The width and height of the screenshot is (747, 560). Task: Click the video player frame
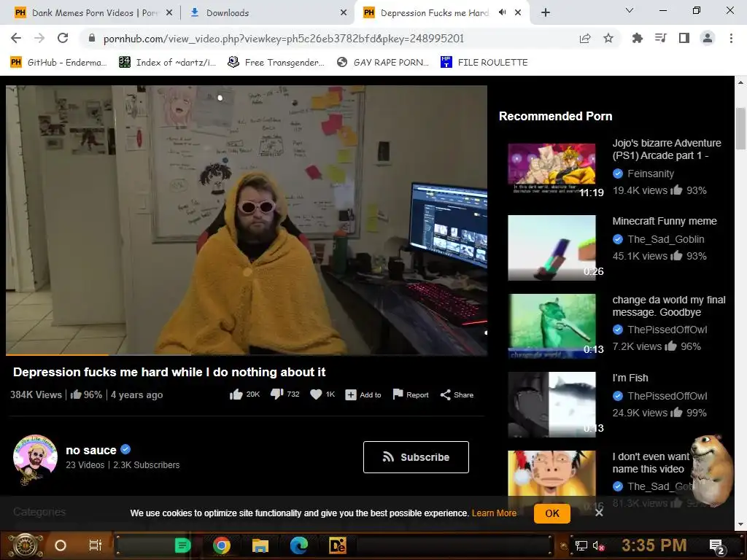click(247, 220)
